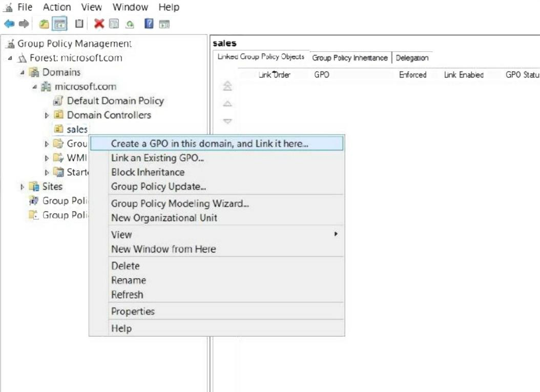Choose Rename in the context menu
Screen dimensions: 540x392
[217, 280]
